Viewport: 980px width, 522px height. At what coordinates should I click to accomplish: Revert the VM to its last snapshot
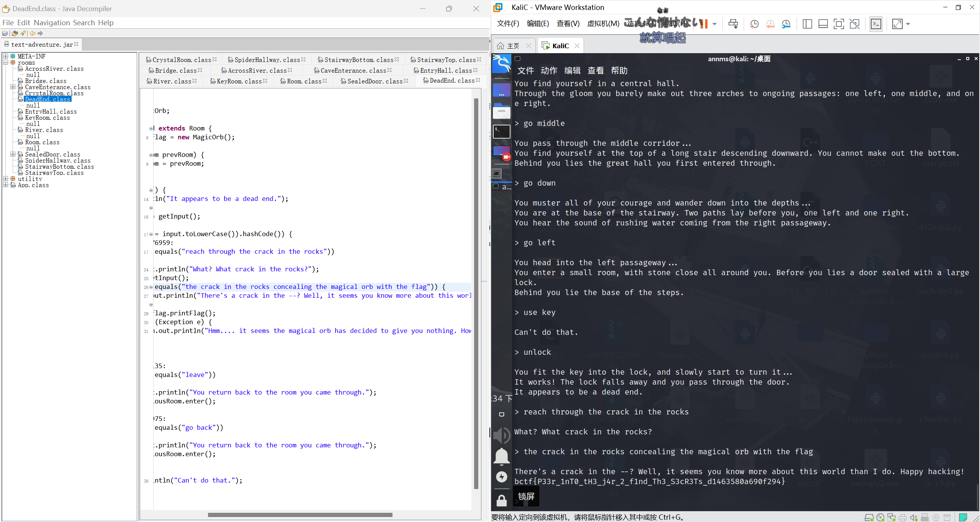coord(771,24)
